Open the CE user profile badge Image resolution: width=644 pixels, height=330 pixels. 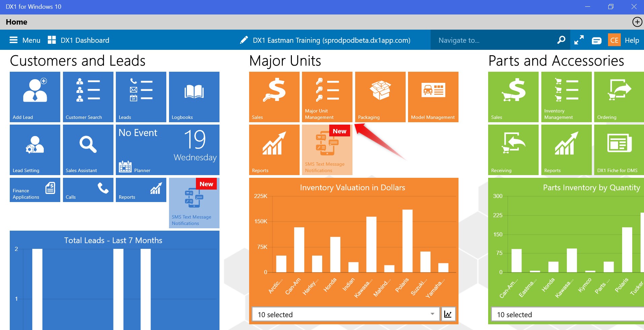tap(614, 40)
